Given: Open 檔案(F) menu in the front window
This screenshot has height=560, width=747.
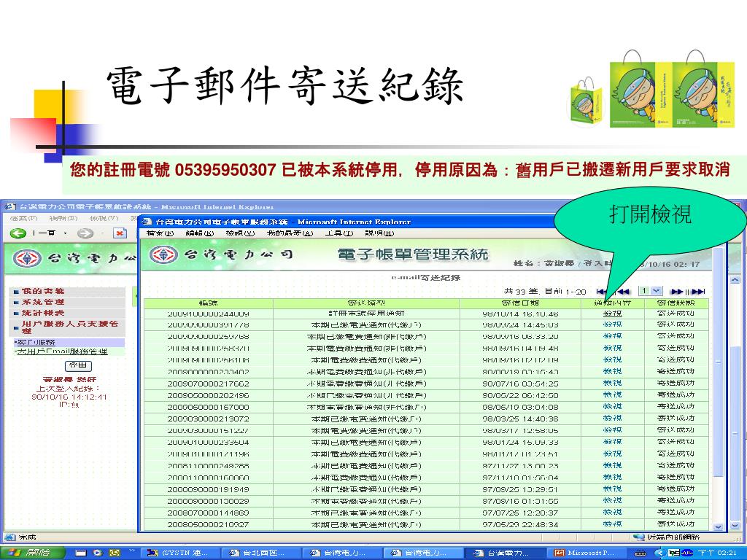Looking at the screenshot, I should pos(160,233).
